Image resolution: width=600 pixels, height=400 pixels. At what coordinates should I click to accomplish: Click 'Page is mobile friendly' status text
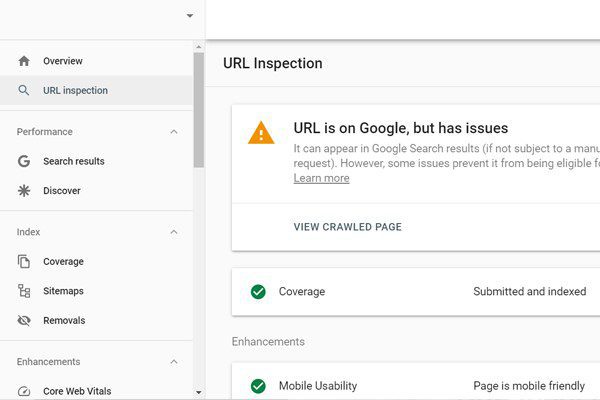tap(529, 386)
